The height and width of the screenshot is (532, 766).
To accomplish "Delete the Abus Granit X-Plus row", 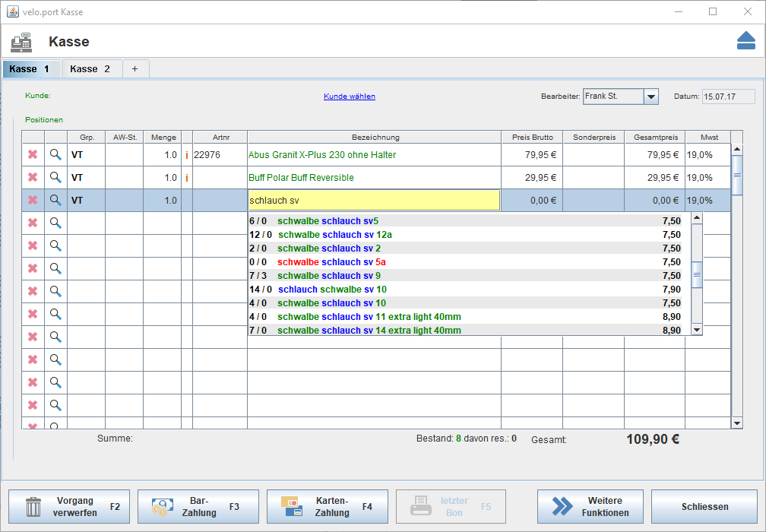I will [33, 155].
